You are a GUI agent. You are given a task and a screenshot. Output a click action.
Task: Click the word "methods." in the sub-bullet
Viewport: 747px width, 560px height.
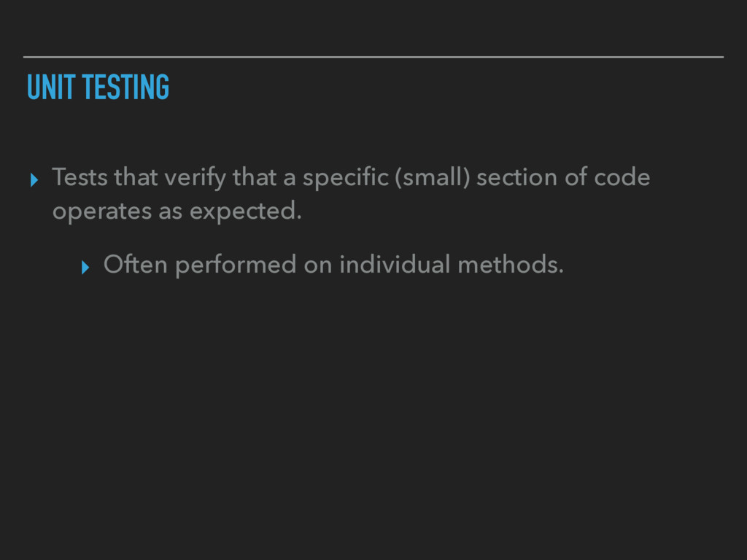(x=511, y=264)
